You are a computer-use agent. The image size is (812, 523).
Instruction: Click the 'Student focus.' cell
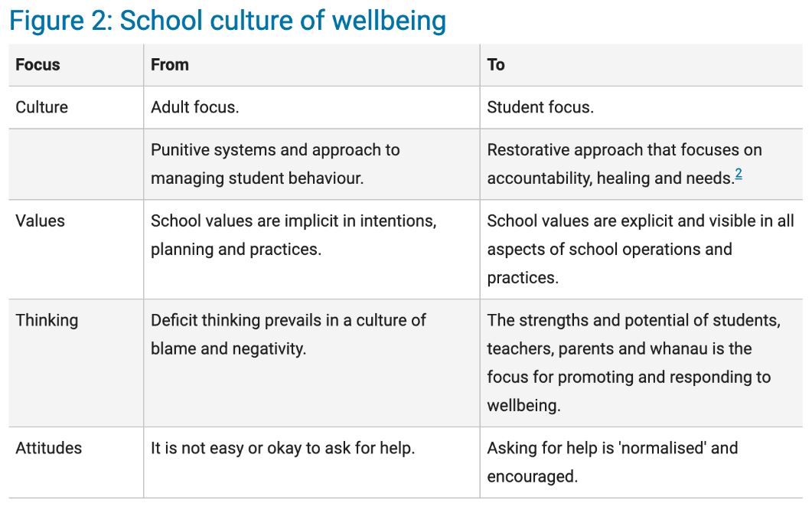tap(641, 107)
